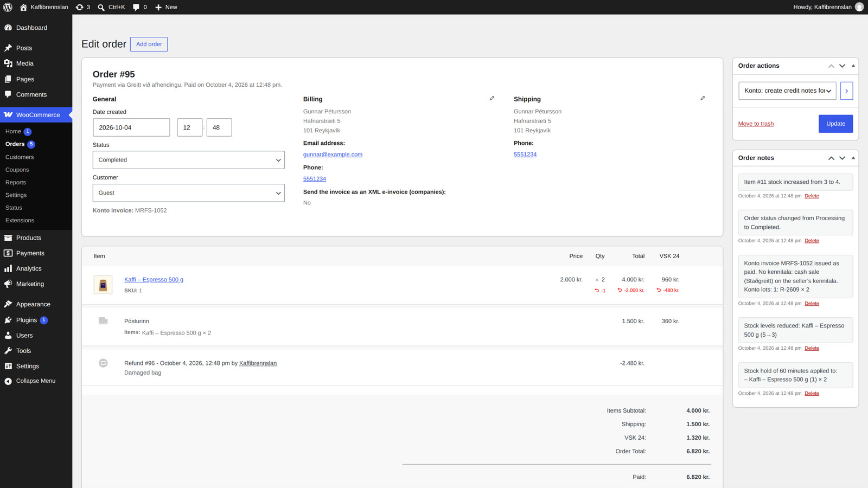This screenshot has width=868, height=488.
Task: Open the updates icon showing 3
Action: (83, 7)
